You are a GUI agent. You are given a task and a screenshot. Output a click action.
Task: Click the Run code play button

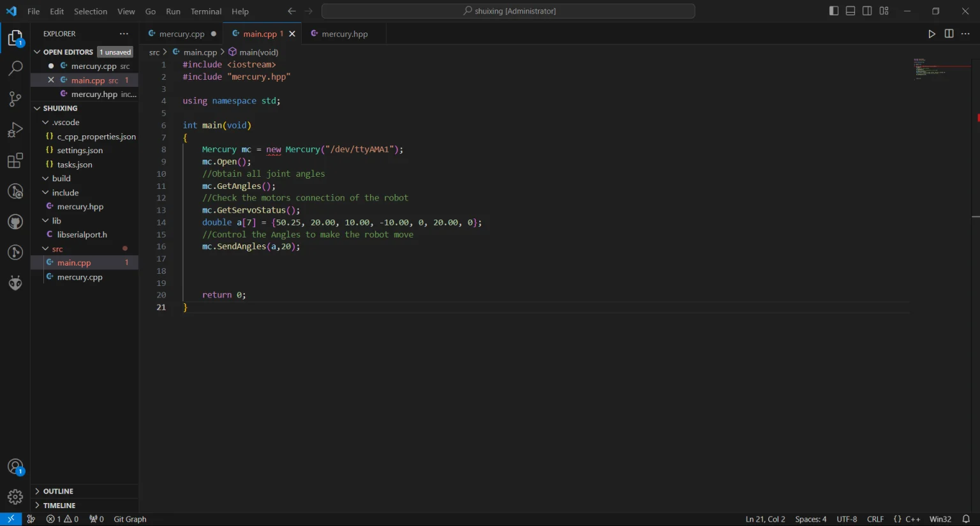coord(932,34)
